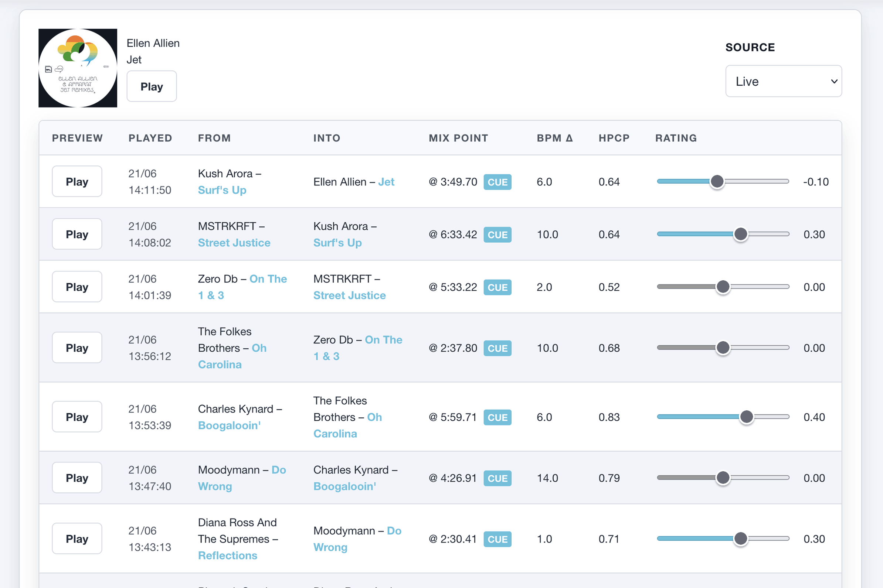Open Boogalooin' link in From column
The height and width of the screenshot is (588, 883).
(x=229, y=425)
